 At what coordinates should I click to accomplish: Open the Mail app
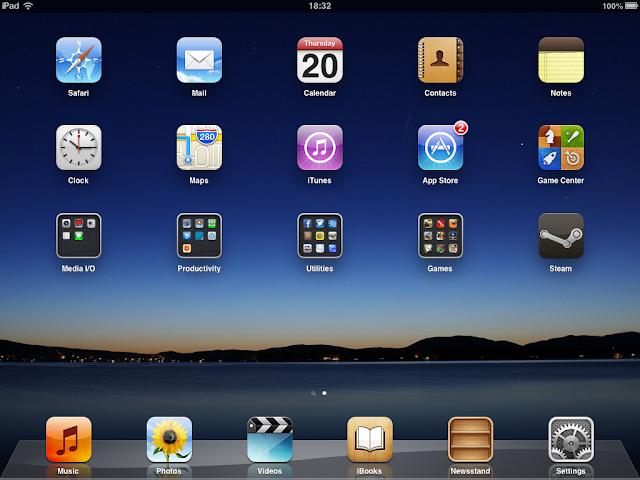(x=199, y=60)
